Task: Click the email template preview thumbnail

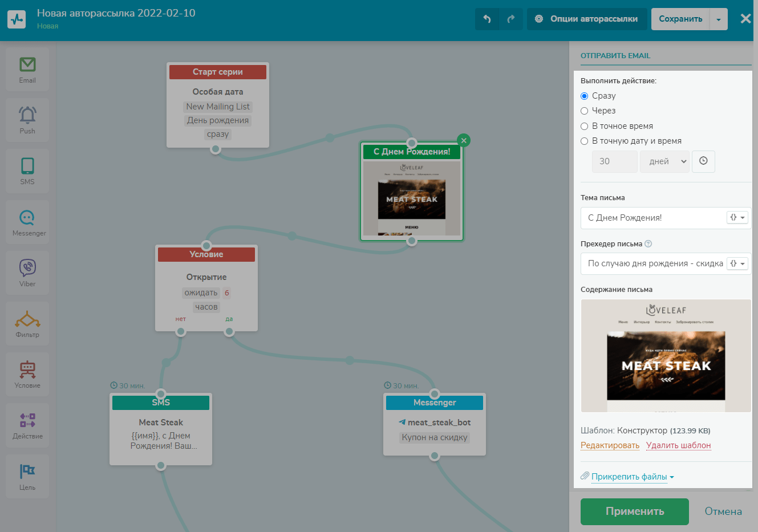Action: tap(666, 356)
